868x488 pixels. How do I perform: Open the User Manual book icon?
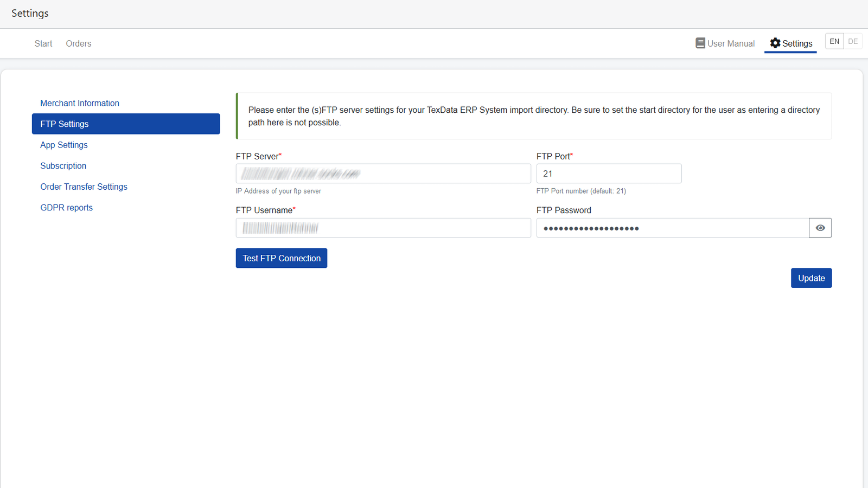701,43
